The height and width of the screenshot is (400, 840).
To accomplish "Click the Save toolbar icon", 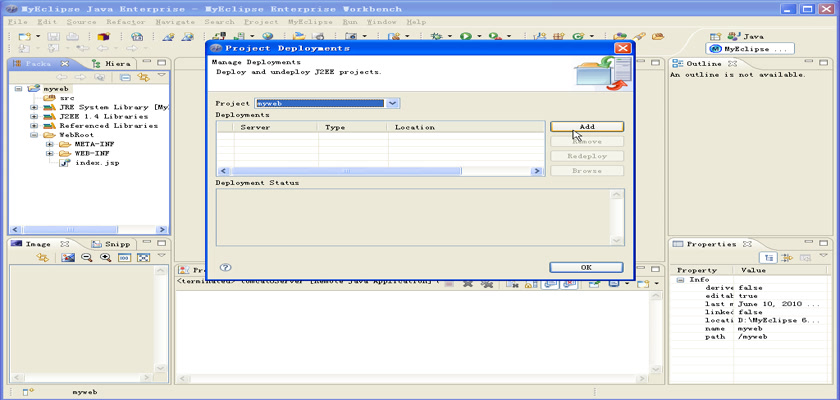I will pyautogui.click(x=54, y=36).
